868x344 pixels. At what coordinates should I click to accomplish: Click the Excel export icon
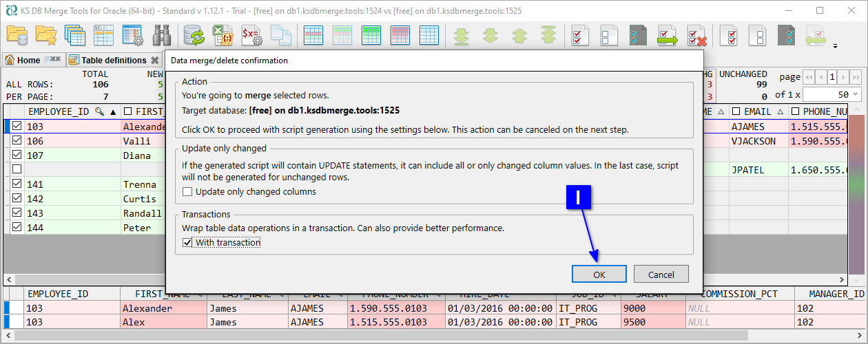pyautogui.click(x=222, y=35)
